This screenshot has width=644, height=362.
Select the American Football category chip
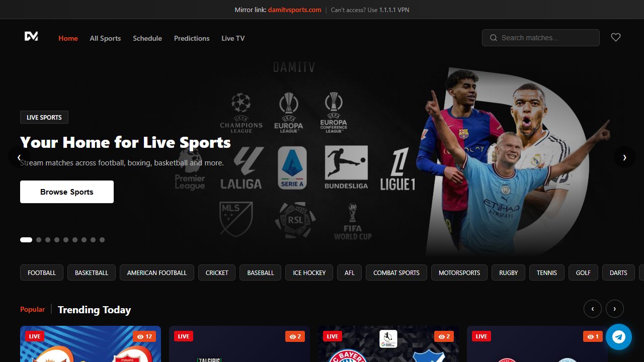tap(157, 273)
